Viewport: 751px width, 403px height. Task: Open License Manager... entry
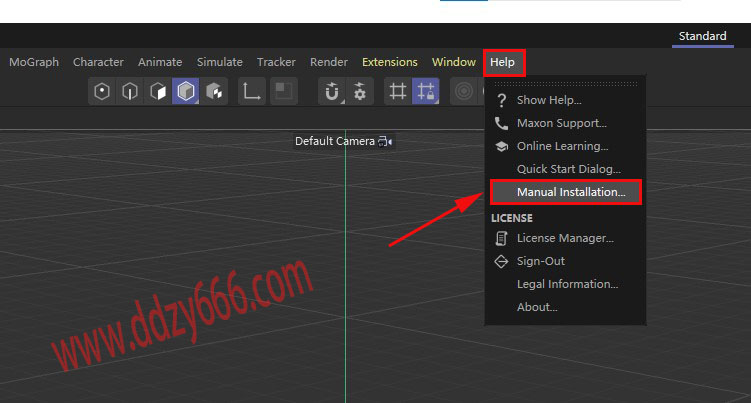[x=565, y=238]
